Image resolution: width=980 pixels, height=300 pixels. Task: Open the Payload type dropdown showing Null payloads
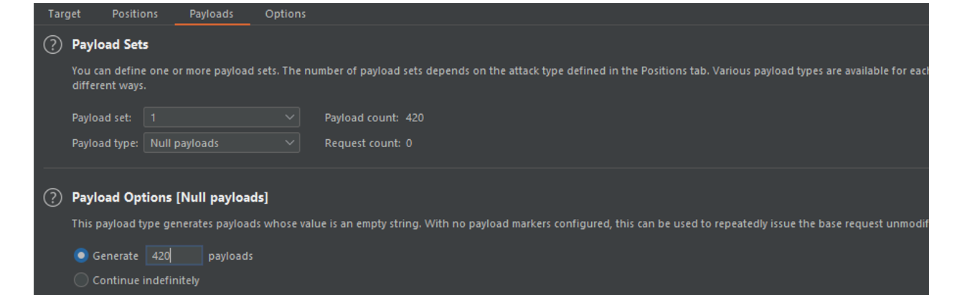tap(222, 143)
